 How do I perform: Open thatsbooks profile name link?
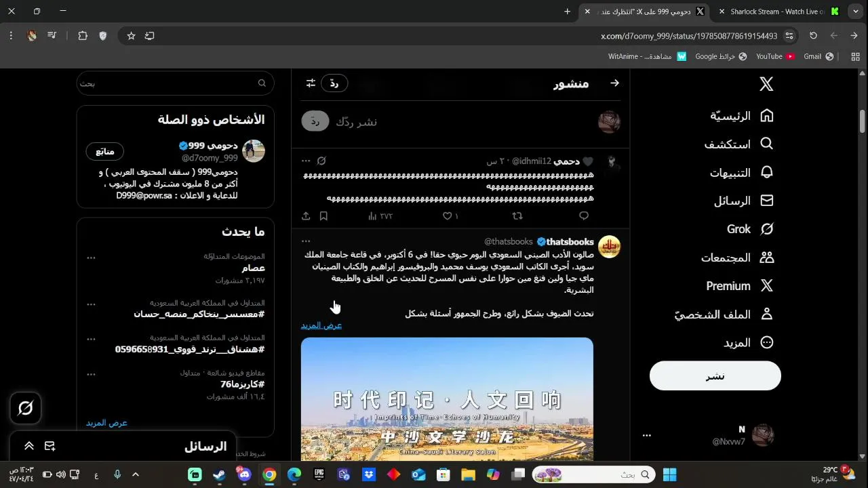570,242
